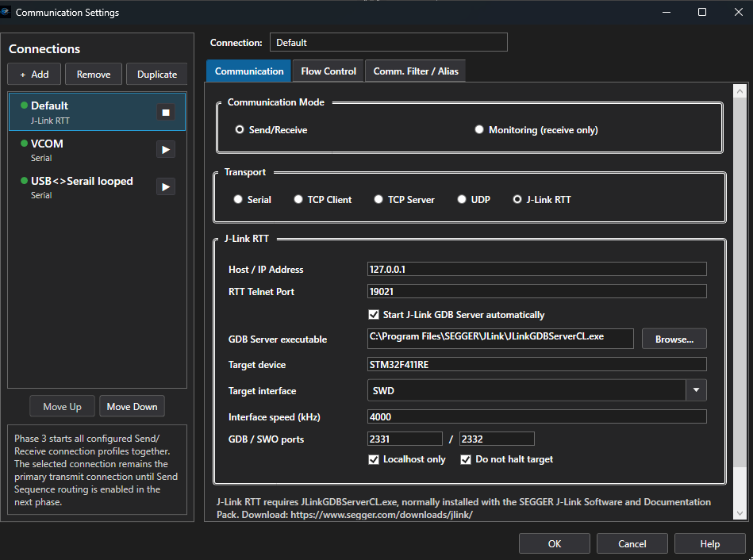The image size is (753, 560).
Task: Select the USB<>Serail looped connection entry
Action: (97, 187)
